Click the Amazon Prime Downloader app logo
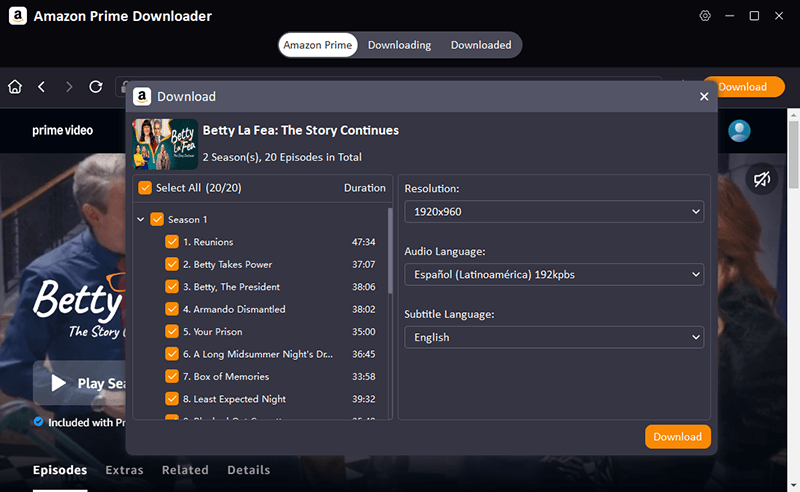The image size is (800, 492). 18,16
